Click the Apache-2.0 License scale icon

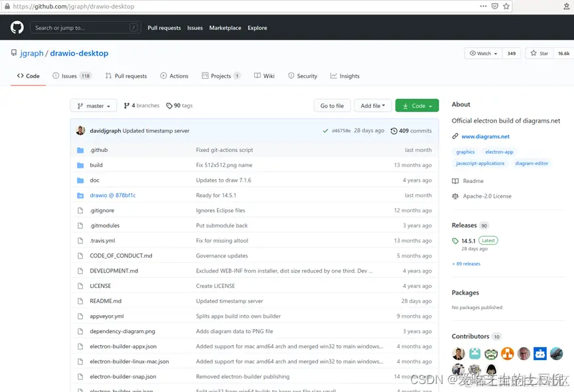coord(455,196)
